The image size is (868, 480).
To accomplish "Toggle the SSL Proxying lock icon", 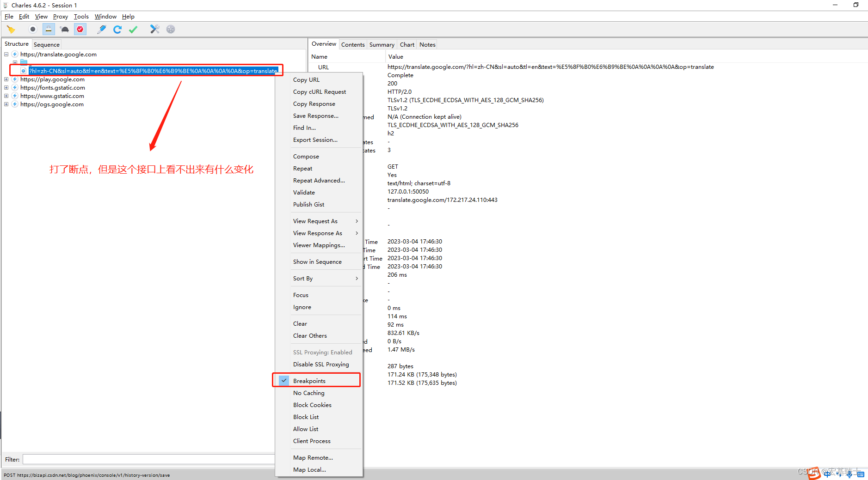I will point(49,30).
